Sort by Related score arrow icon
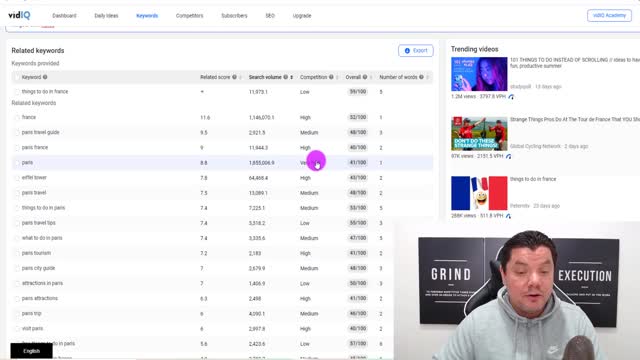640x360 pixels. (240, 77)
